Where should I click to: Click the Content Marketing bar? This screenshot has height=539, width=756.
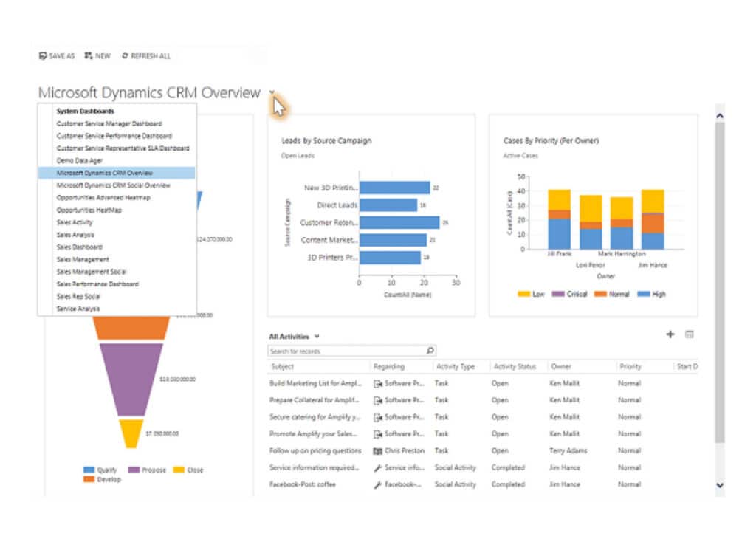(394, 240)
